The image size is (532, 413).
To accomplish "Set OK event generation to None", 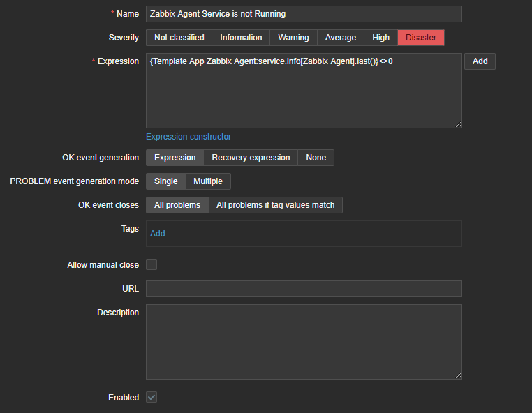I will (x=316, y=158).
